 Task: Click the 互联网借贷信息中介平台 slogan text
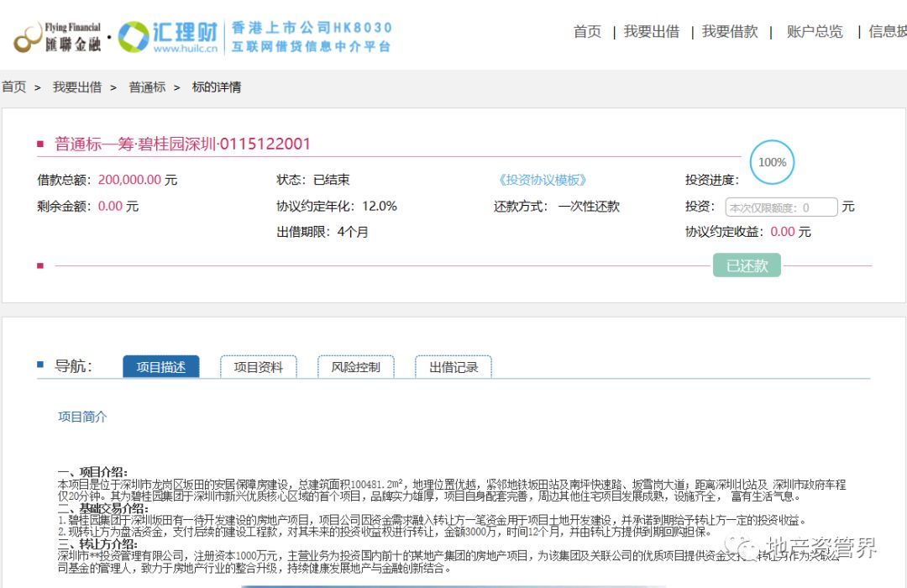312,46
